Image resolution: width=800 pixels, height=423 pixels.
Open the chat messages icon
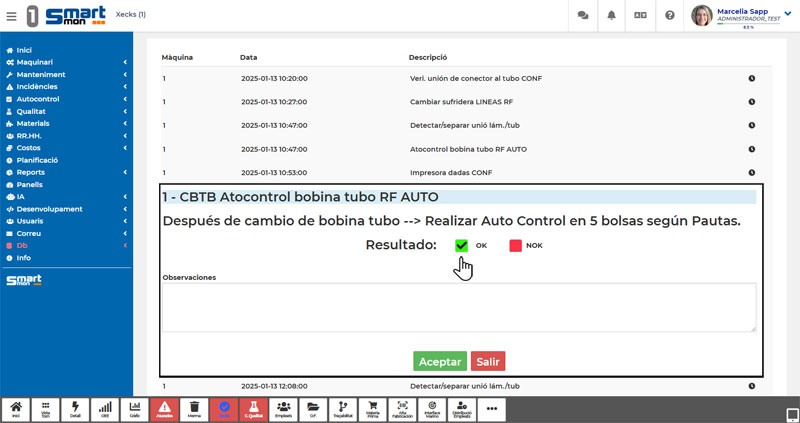[x=582, y=16]
